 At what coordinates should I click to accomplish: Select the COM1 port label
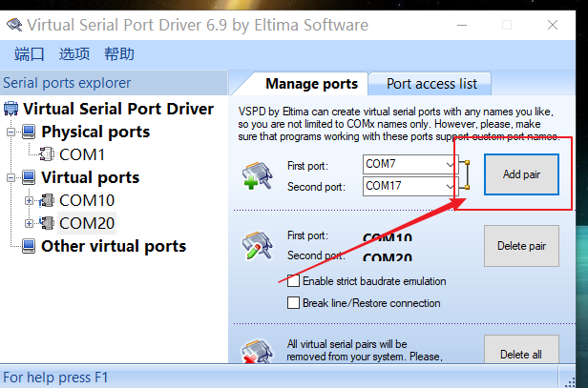(x=82, y=154)
